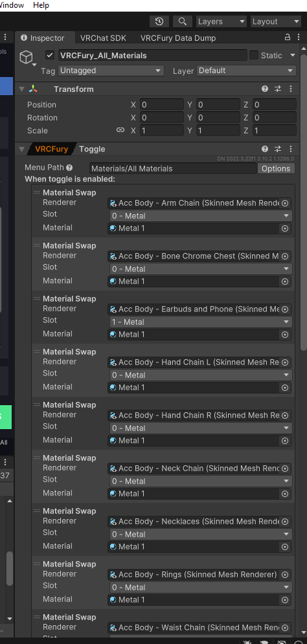
Task: Click Scale Z value field
Action: click(274, 130)
